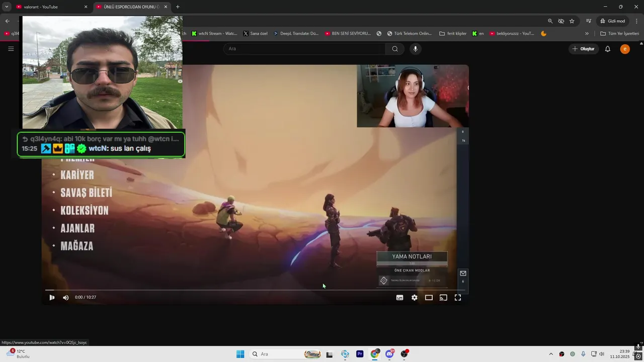Mute the video with the speaker icon
The width and height of the screenshot is (644, 362).
pyautogui.click(x=65, y=298)
